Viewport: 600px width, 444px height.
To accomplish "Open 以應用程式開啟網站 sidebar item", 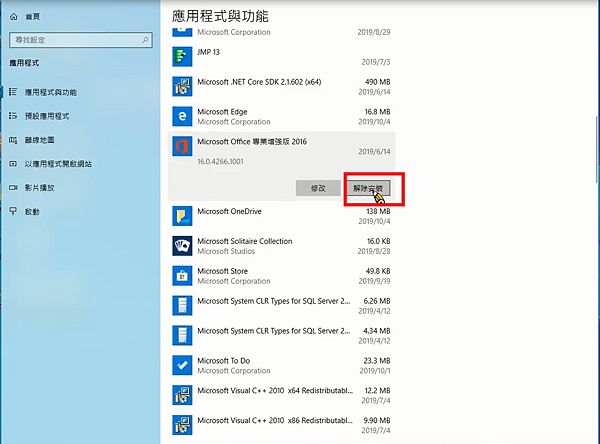I will pos(58,164).
